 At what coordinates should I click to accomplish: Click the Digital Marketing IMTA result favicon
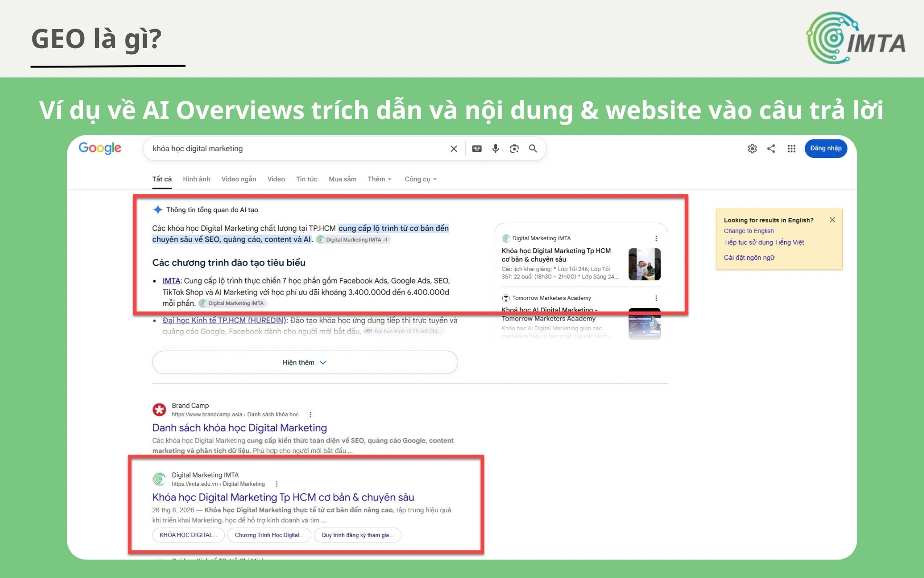tap(159, 479)
